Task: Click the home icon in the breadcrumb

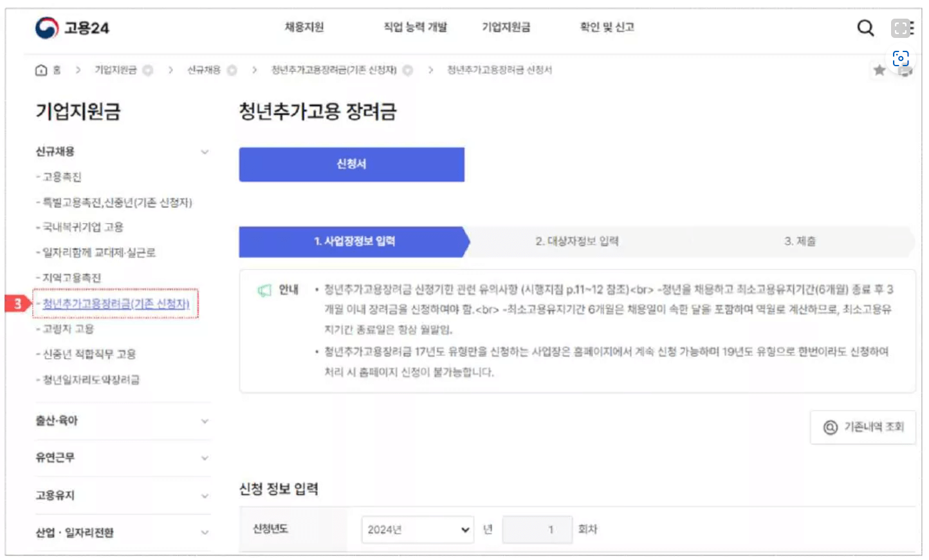Action: (x=40, y=71)
